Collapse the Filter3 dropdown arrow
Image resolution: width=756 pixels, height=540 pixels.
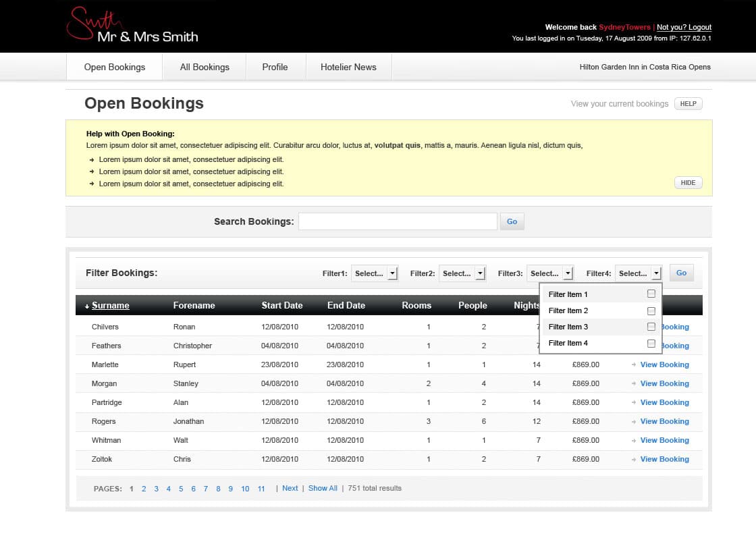[568, 273]
